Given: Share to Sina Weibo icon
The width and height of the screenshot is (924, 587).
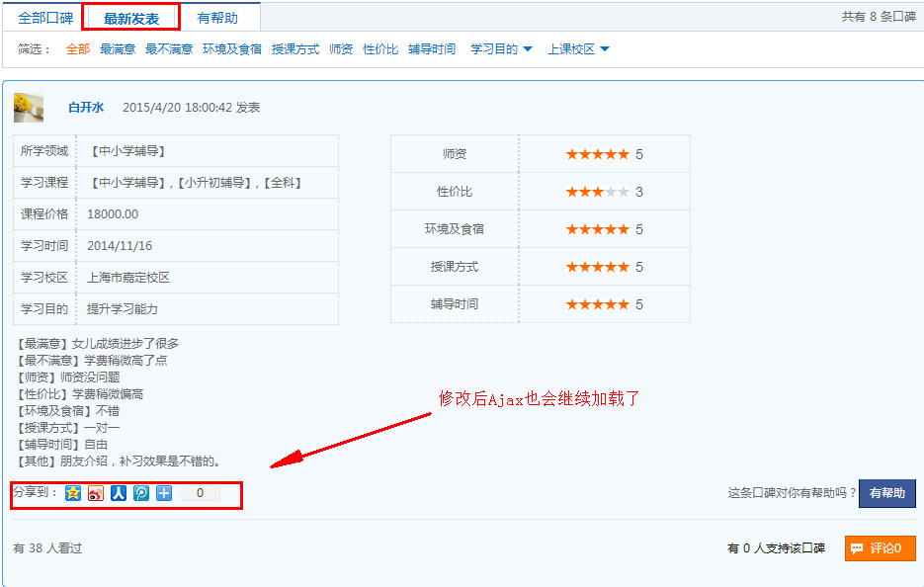Looking at the screenshot, I should pyautogui.click(x=96, y=493).
